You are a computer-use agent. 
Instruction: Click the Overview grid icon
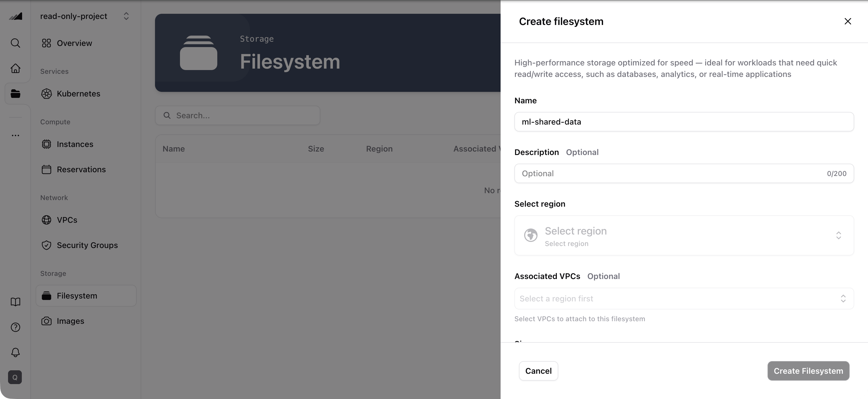point(46,43)
